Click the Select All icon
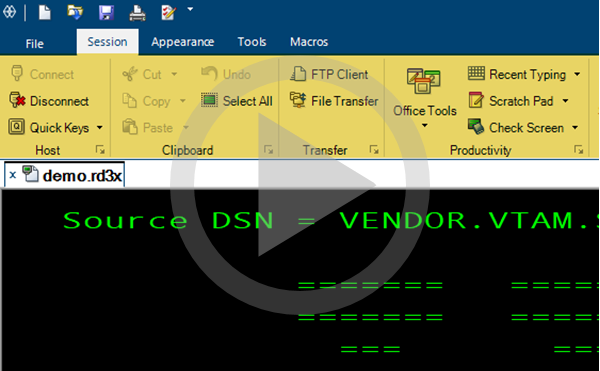 pyautogui.click(x=209, y=101)
